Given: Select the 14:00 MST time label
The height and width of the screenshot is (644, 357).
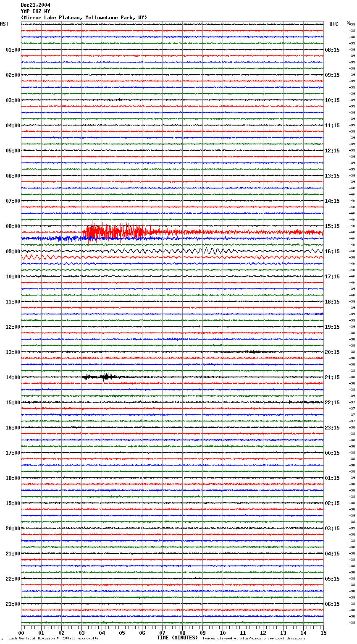Looking at the screenshot, I should (13, 377).
